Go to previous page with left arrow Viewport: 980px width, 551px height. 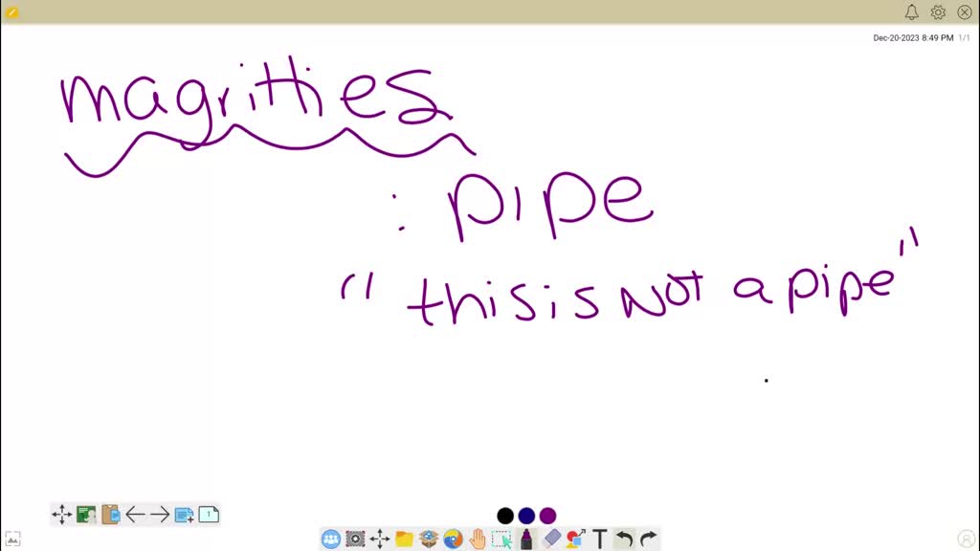[135, 515]
